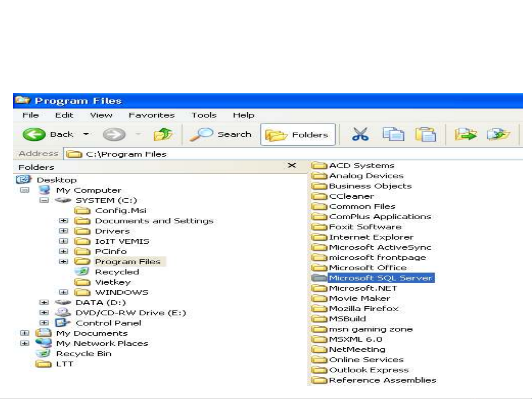Expand the My Documents tree node

25,333
